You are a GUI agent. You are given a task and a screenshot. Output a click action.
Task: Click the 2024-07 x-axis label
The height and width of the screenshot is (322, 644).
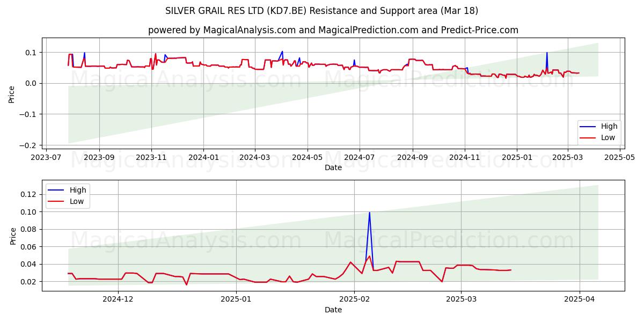pyautogui.click(x=358, y=158)
